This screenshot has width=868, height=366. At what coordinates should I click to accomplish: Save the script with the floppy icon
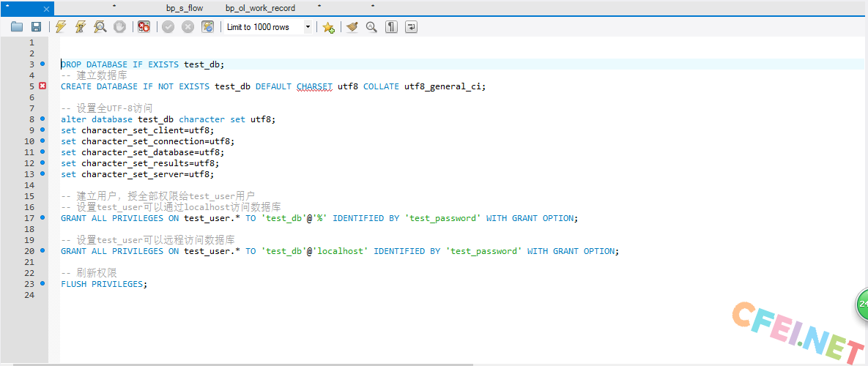36,27
